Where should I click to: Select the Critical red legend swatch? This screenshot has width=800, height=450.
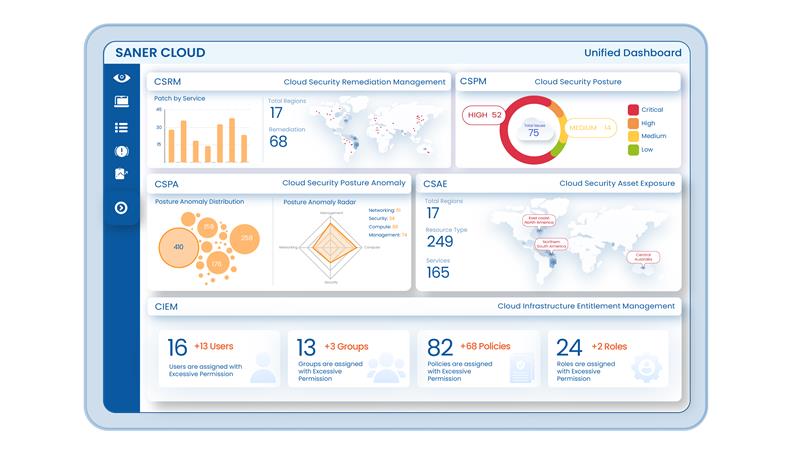[x=633, y=110]
